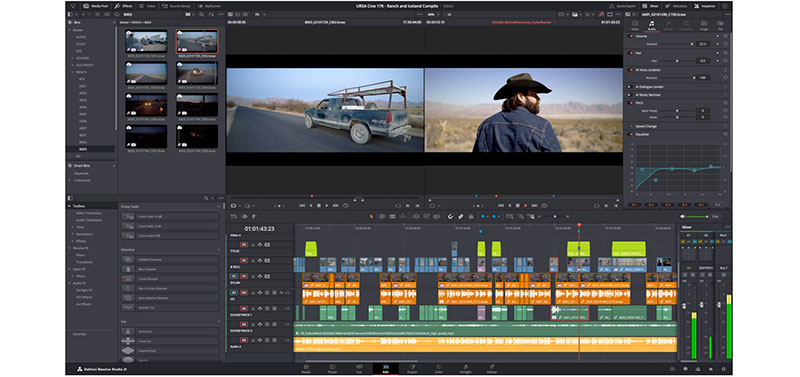
Task: Click the Volume slider in Inspector
Action: point(677,44)
